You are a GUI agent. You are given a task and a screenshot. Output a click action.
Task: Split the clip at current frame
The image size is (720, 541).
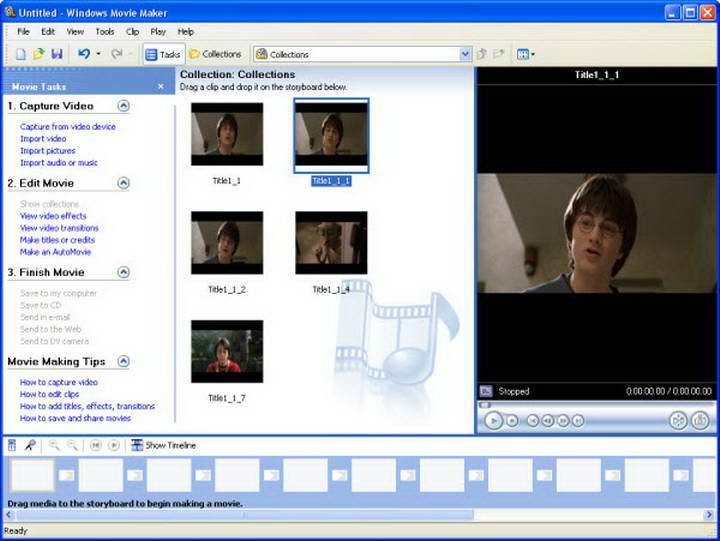(x=678, y=420)
